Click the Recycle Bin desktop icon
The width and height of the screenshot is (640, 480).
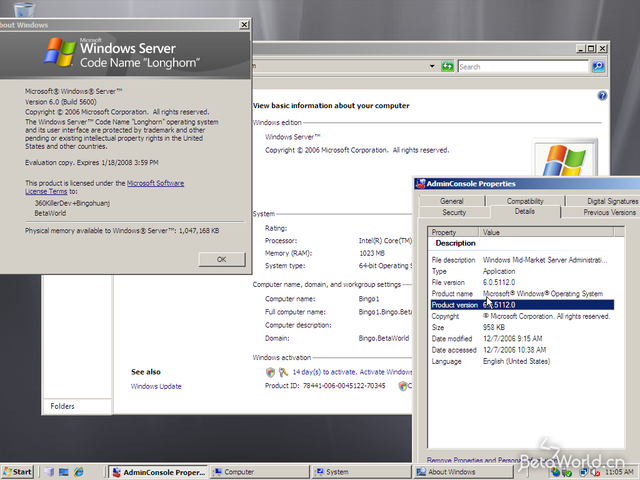tap(24, 9)
